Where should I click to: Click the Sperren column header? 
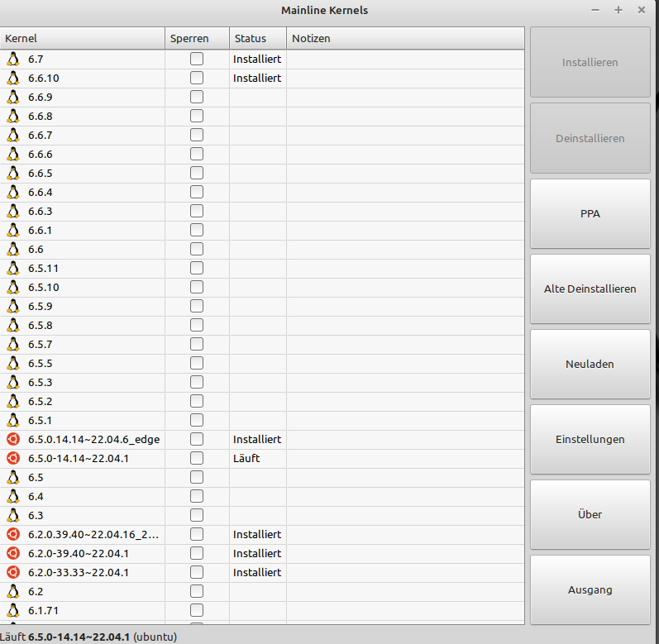tap(197, 38)
